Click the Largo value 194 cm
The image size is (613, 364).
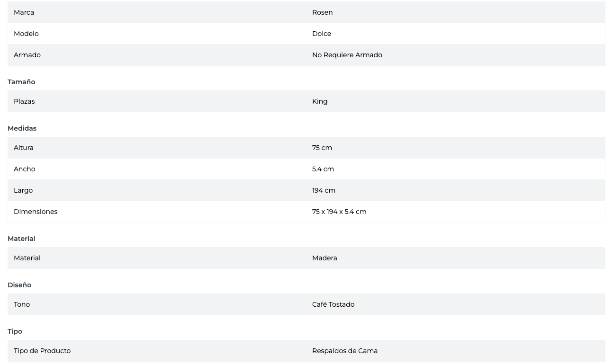[324, 190]
